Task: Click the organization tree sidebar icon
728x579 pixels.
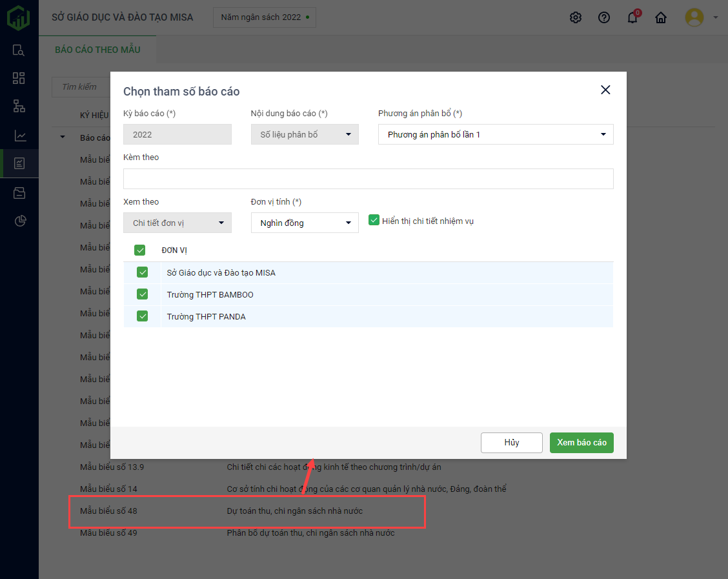Action: 19,107
